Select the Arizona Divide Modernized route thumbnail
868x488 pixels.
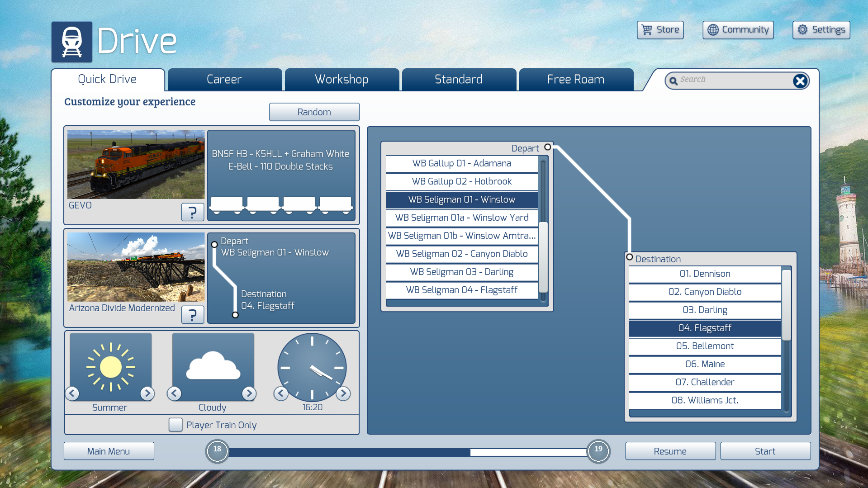coord(136,267)
